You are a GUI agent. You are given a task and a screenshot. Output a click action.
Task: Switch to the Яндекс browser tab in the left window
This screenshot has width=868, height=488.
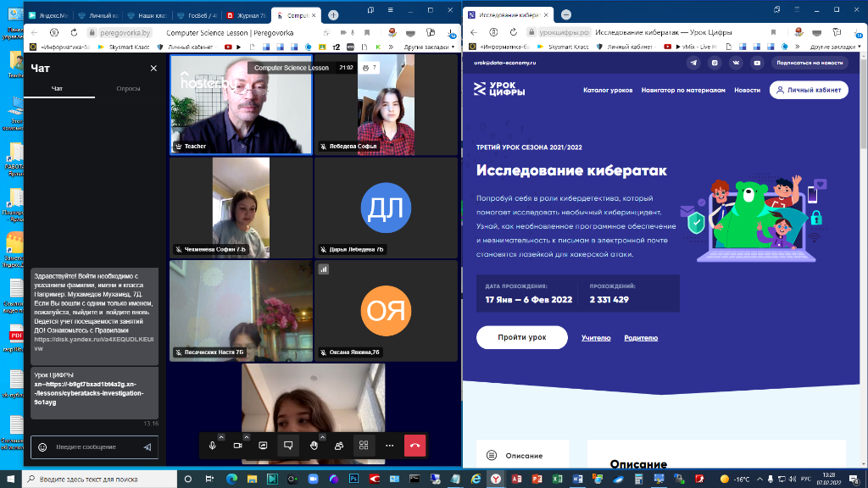coord(48,15)
